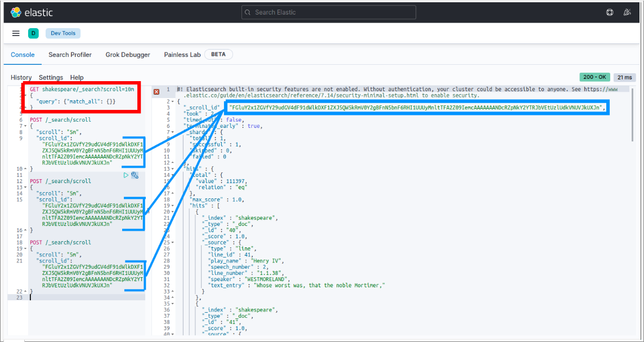Click "play_name" : "Henry IV" line
Screen dimensions: 644x342
246,261
